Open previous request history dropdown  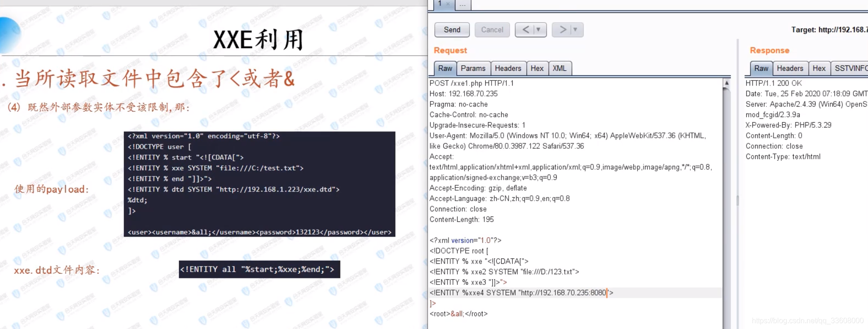(x=540, y=30)
